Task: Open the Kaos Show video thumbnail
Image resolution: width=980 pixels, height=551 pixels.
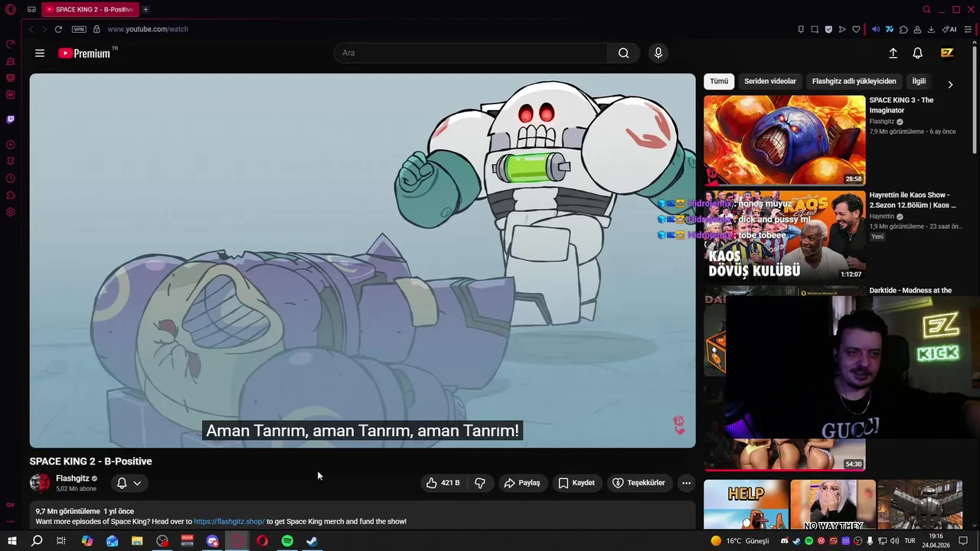Action: click(785, 235)
